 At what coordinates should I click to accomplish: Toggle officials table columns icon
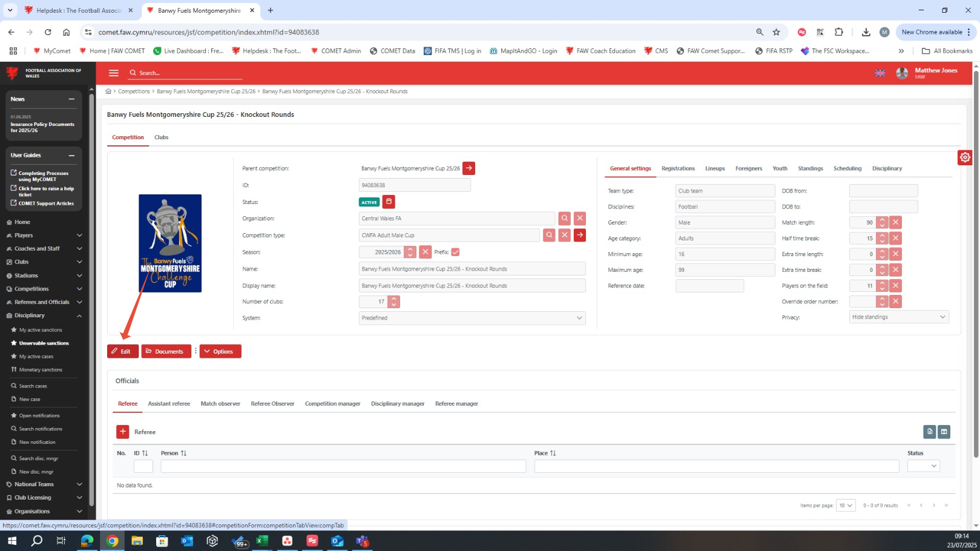click(944, 432)
